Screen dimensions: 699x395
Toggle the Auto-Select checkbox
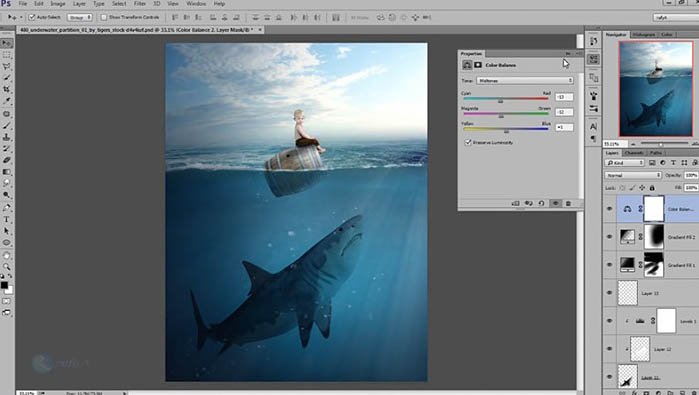click(32, 17)
